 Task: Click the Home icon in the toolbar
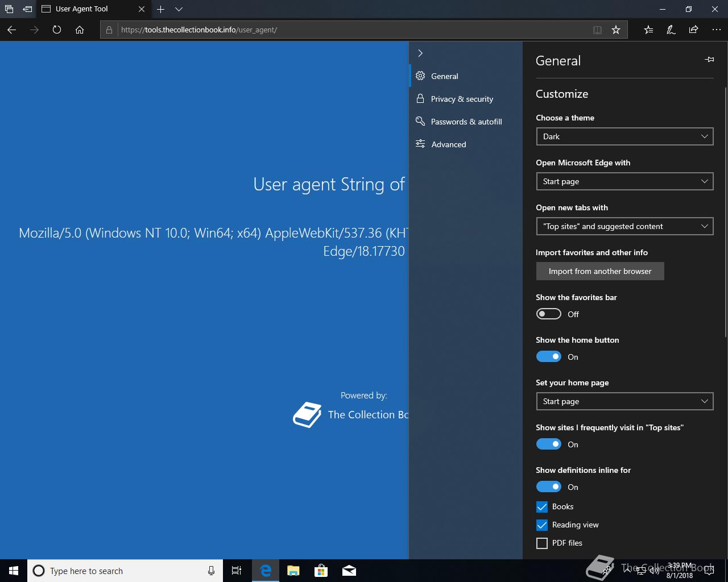click(80, 30)
